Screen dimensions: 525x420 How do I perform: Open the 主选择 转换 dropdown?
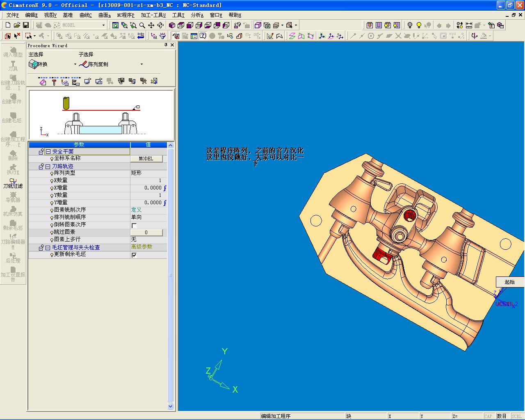75,64
